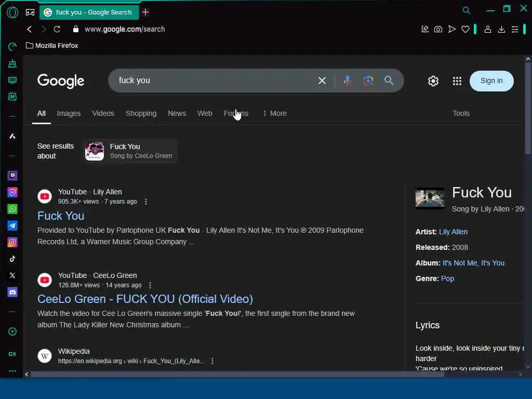Open options for CeeLo Green result
This screenshot has height=399, width=532.
(150, 285)
